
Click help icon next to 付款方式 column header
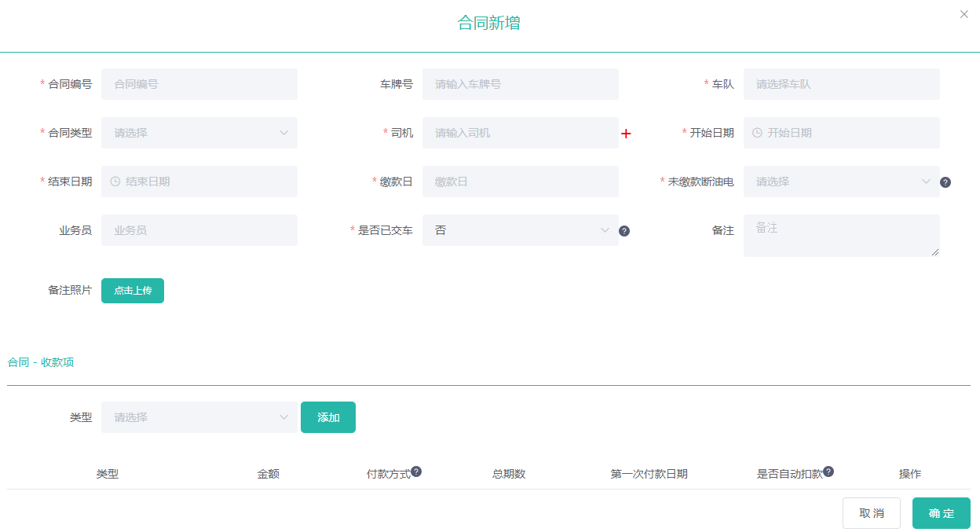coord(416,471)
